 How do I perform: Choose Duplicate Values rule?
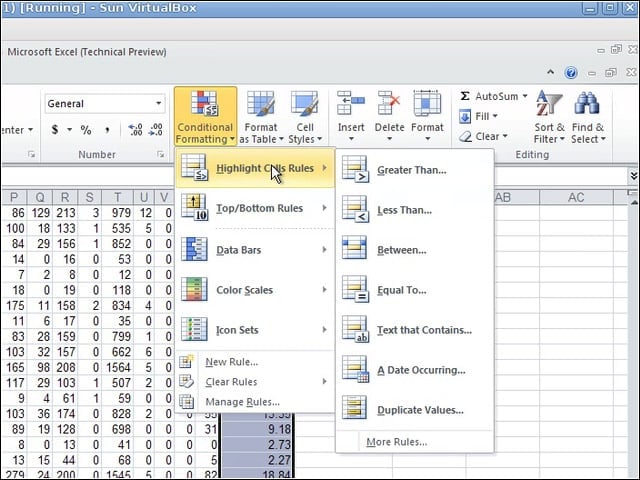click(414, 410)
